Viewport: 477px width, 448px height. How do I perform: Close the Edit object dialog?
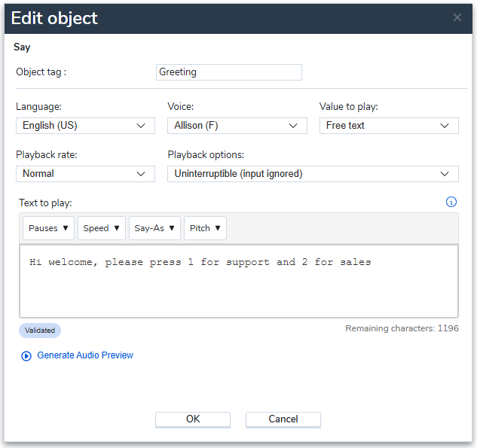tap(457, 17)
